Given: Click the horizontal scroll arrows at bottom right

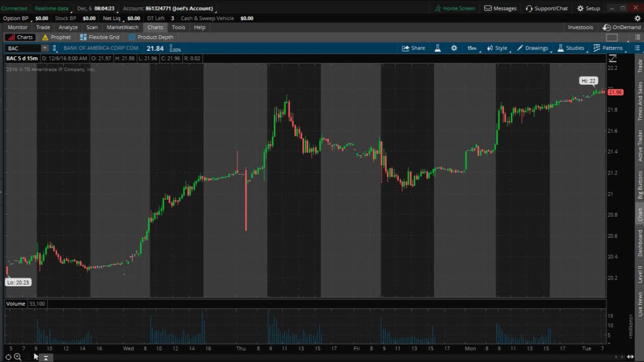Looking at the screenshot, I should (630, 357).
